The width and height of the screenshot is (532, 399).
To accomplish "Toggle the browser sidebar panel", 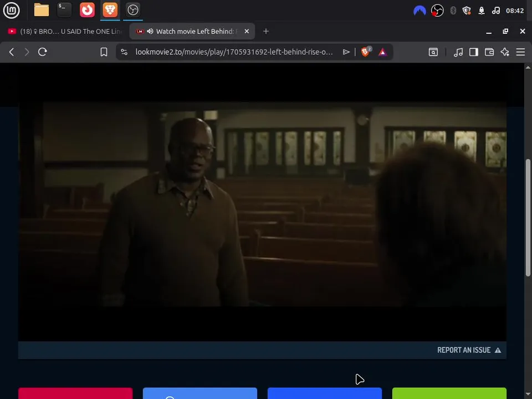I will pyautogui.click(x=474, y=52).
